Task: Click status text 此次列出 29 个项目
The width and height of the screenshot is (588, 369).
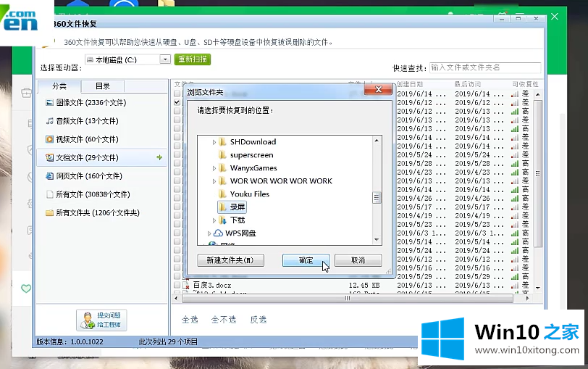Action: tap(168, 341)
